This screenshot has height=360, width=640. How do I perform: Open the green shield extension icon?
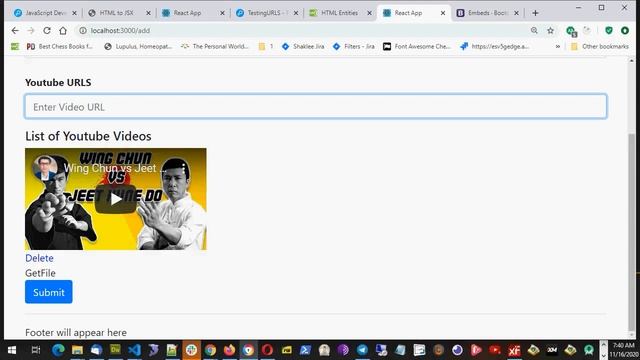point(609,31)
